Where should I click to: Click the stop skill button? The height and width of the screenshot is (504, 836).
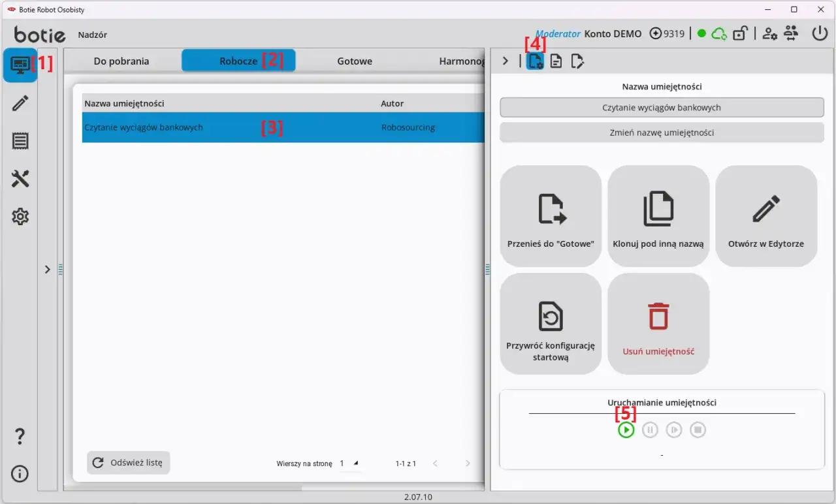tap(698, 430)
